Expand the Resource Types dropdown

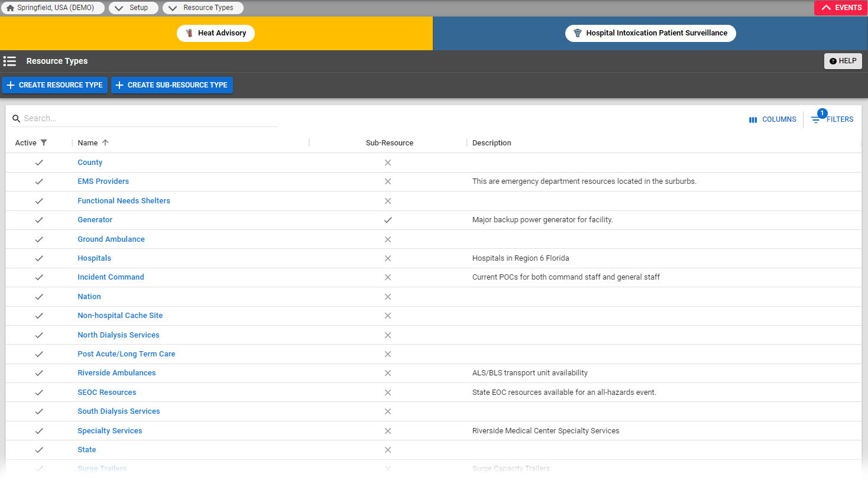click(x=203, y=8)
